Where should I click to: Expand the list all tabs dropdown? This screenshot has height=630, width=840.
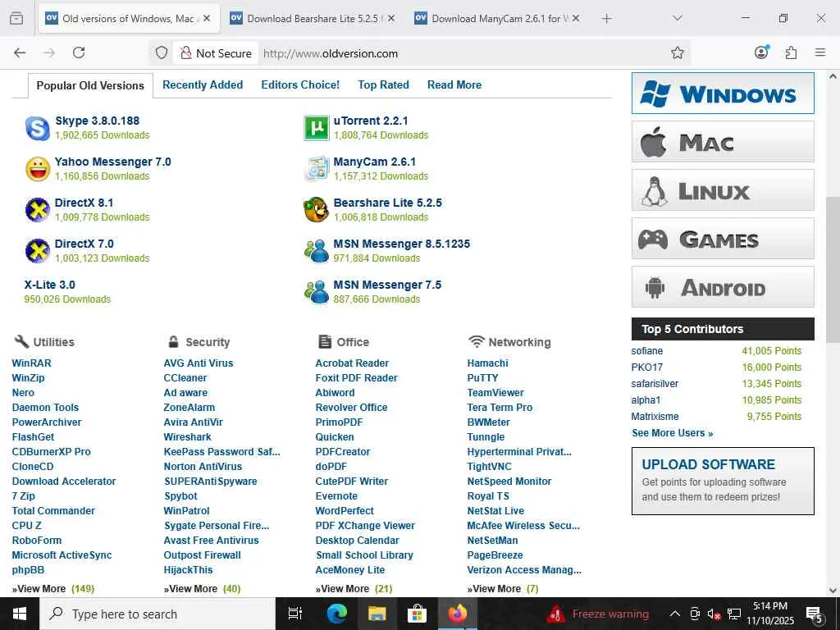coord(677,19)
